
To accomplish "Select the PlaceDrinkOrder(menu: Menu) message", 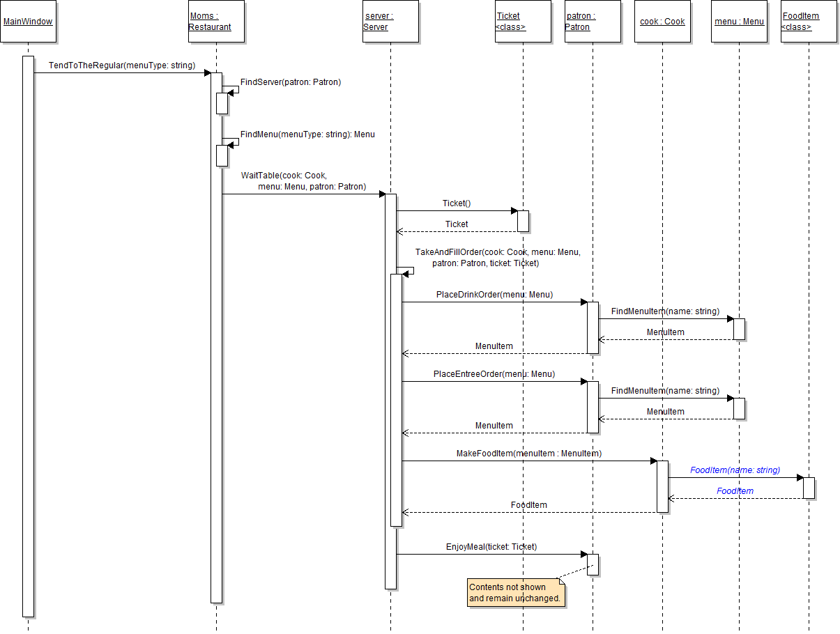I will click(494, 295).
